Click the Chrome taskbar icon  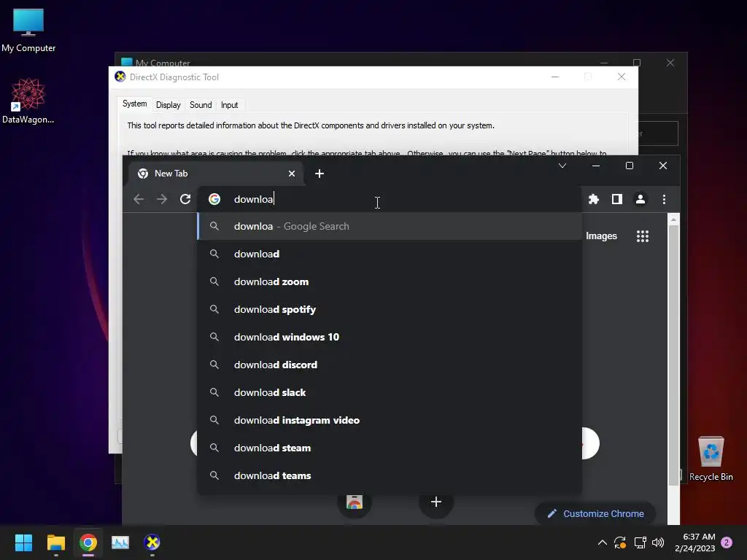coord(88,542)
